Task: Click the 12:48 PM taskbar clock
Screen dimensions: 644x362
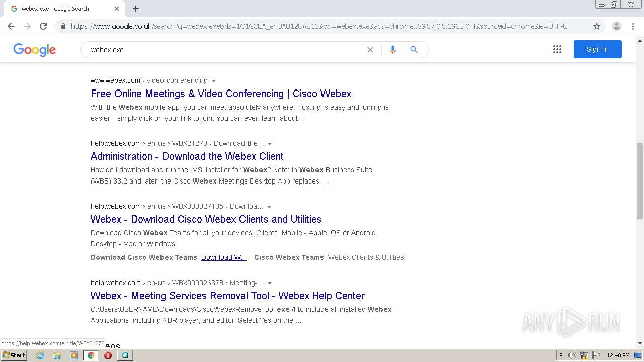Action: click(618, 355)
